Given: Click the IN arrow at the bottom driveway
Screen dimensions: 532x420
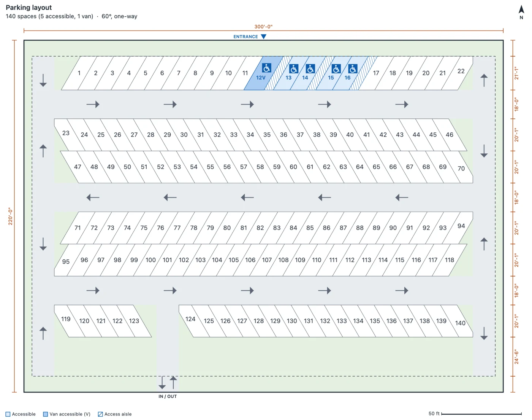Looking at the screenshot, I should tap(162, 382).
